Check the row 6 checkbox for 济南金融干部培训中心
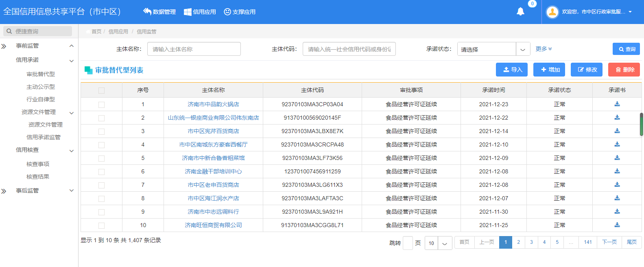 [101, 172]
